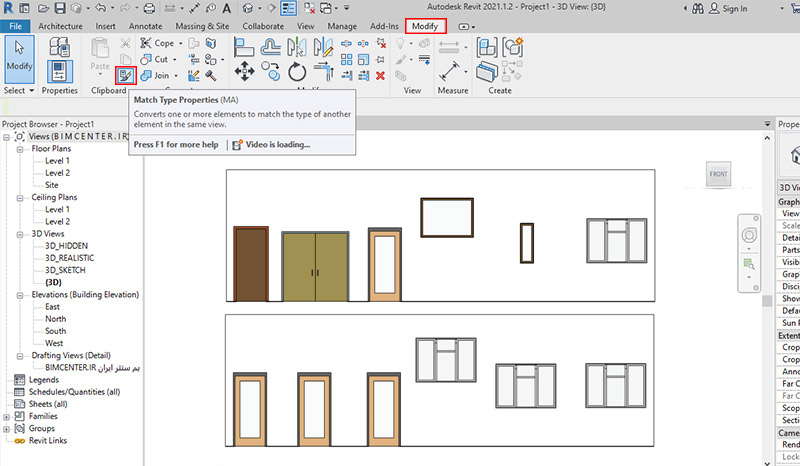Screen dimensions: 800x466
Task: Click the FRONT face of ViewCube
Action: click(x=718, y=174)
